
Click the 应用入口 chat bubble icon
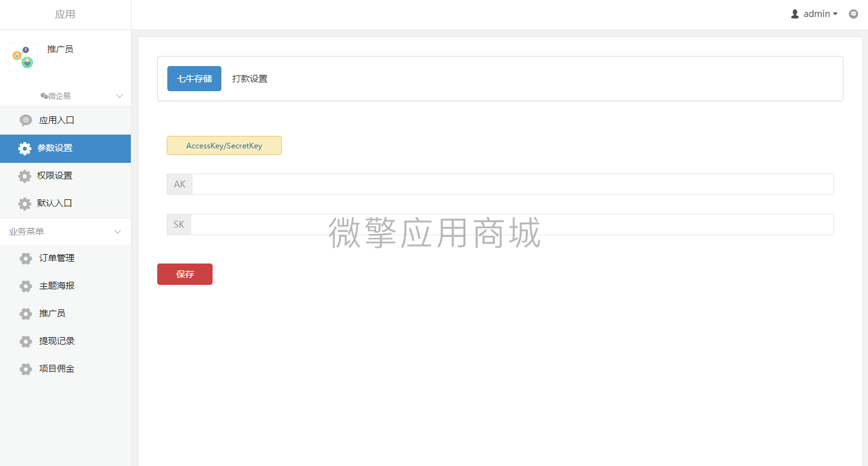26,121
